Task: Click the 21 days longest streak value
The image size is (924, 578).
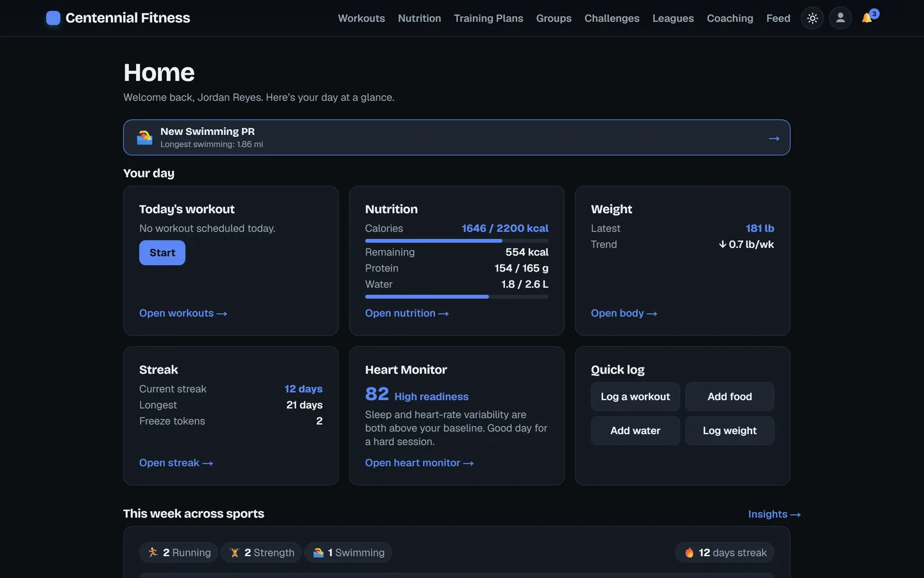Action: click(x=304, y=405)
